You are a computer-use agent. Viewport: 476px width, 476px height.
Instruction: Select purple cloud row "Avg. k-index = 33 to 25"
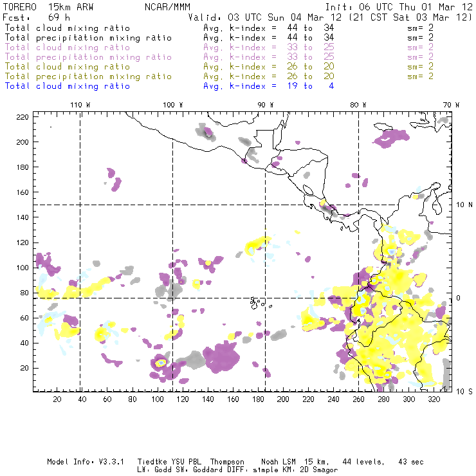tap(269, 48)
